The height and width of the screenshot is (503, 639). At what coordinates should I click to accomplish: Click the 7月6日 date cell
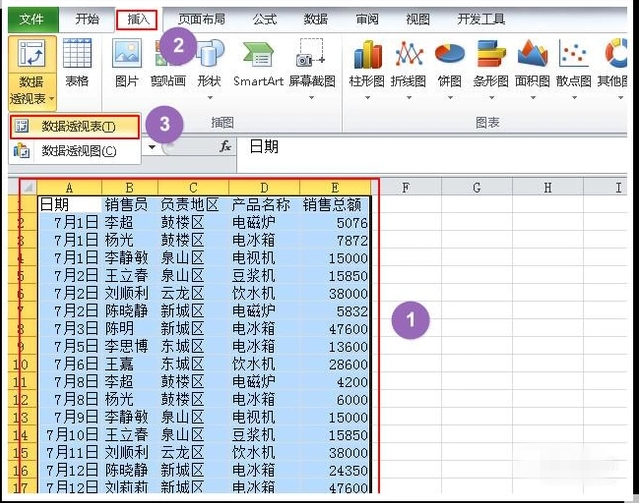[x=69, y=364]
